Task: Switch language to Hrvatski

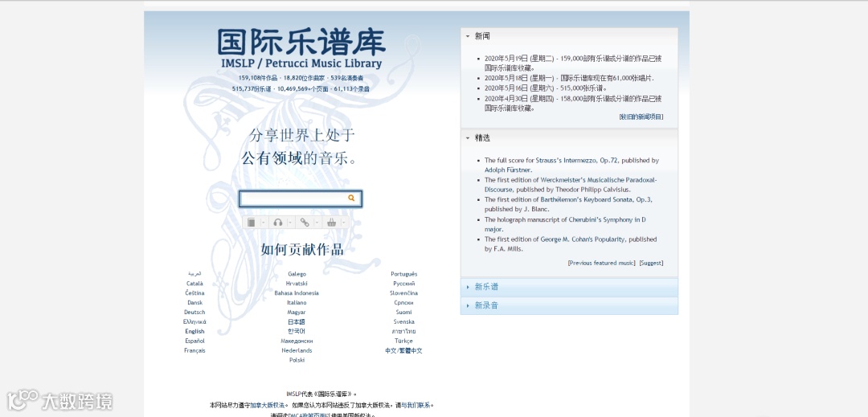Action: pyautogui.click(x=297, y=284)
